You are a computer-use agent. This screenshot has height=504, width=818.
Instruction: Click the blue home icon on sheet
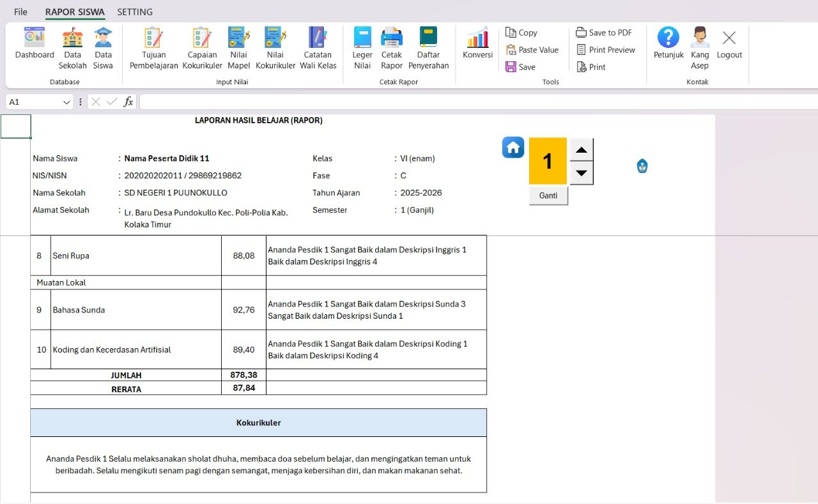(513, 148)
